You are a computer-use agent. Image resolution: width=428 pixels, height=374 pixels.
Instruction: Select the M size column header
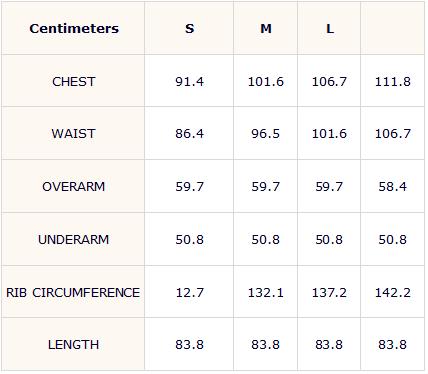[x=266, y=29]
